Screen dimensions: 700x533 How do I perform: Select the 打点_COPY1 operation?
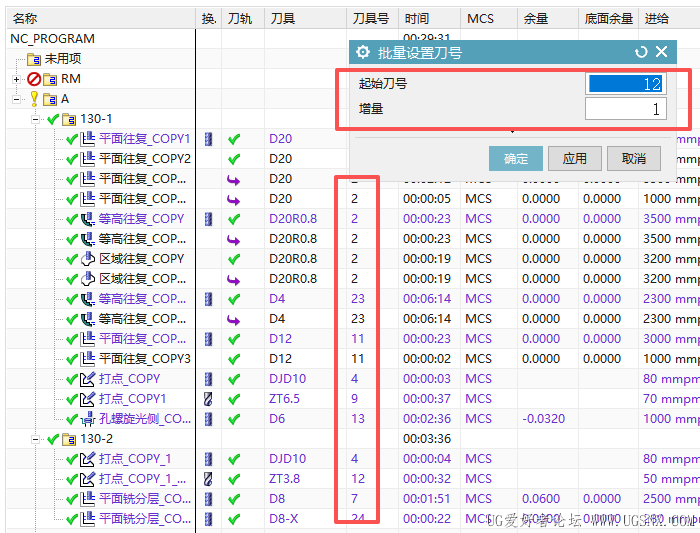pyautogui.click(x=132, y=399)
